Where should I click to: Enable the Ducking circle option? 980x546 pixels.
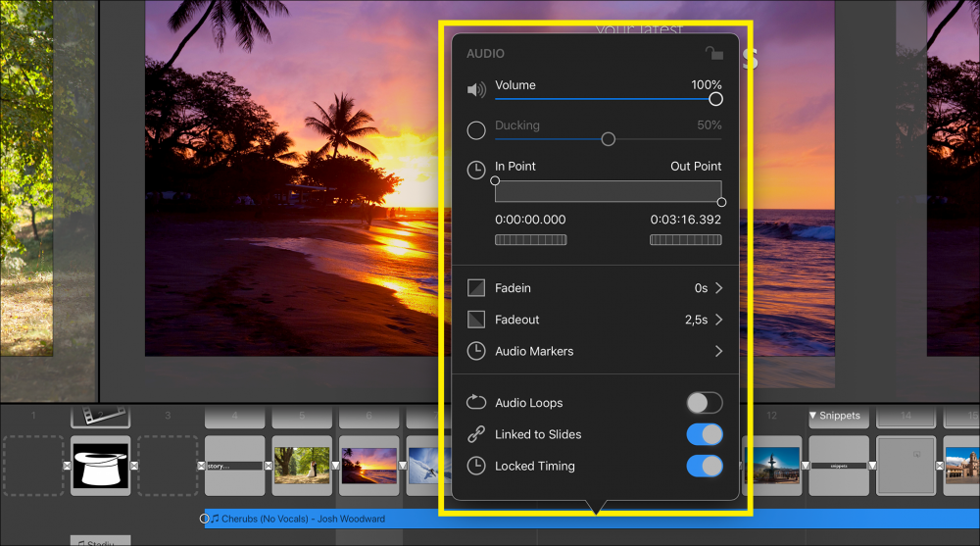(x=476, y=130)
